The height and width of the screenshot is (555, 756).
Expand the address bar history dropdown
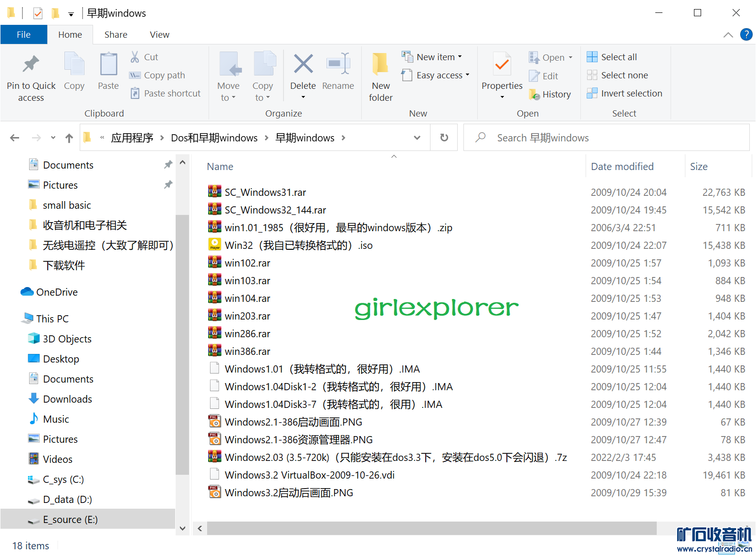click(x=417, y=138)
